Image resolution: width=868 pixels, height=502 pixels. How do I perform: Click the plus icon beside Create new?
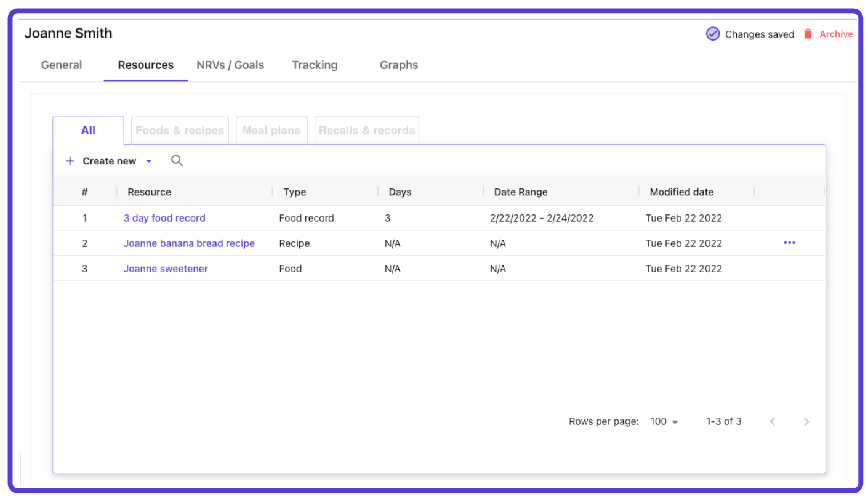[x=70, y=161]
